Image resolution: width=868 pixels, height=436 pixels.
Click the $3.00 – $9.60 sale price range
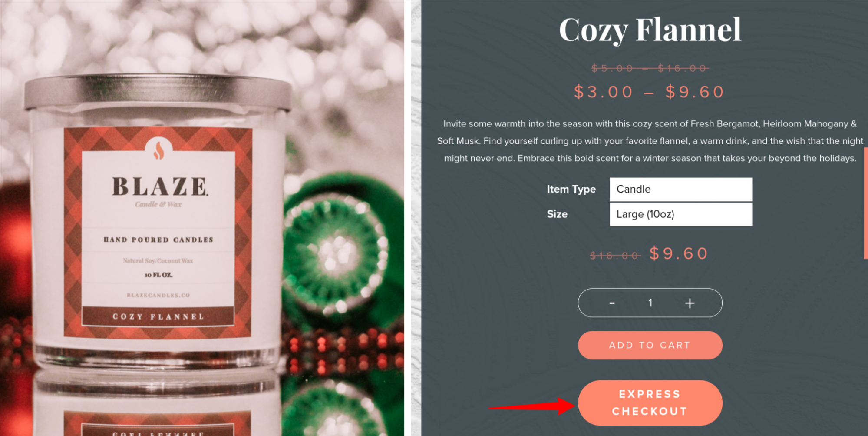pyautogui.click(x=649, y=92)
